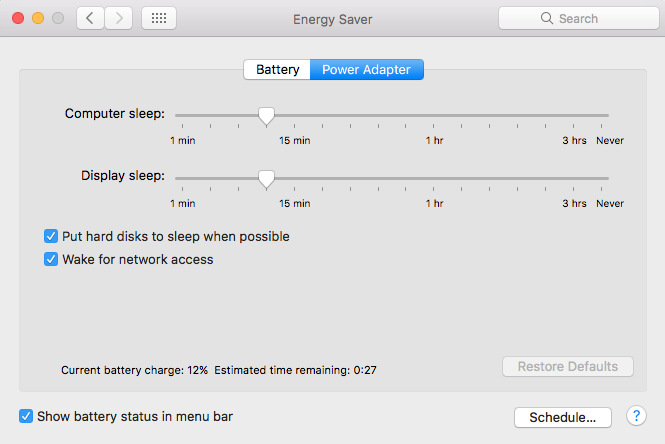Minimize the Energy Saver window
665x444 pixels.
[38, 18]
